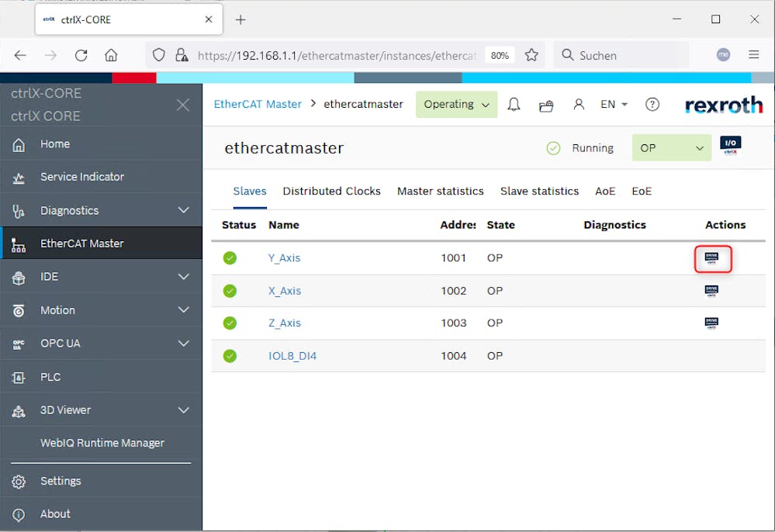Click the IDE cube icon

tap(19, 278)
